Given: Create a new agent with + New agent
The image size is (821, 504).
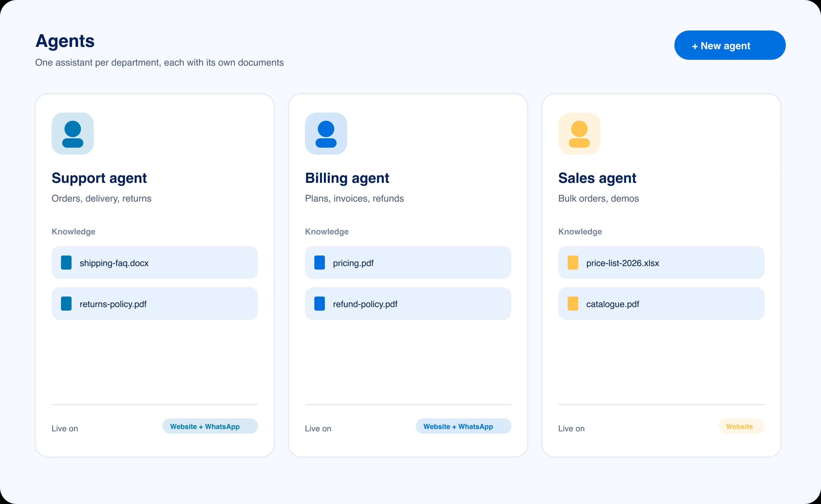Looking at the screenshot, I should [x=730, y=45].
